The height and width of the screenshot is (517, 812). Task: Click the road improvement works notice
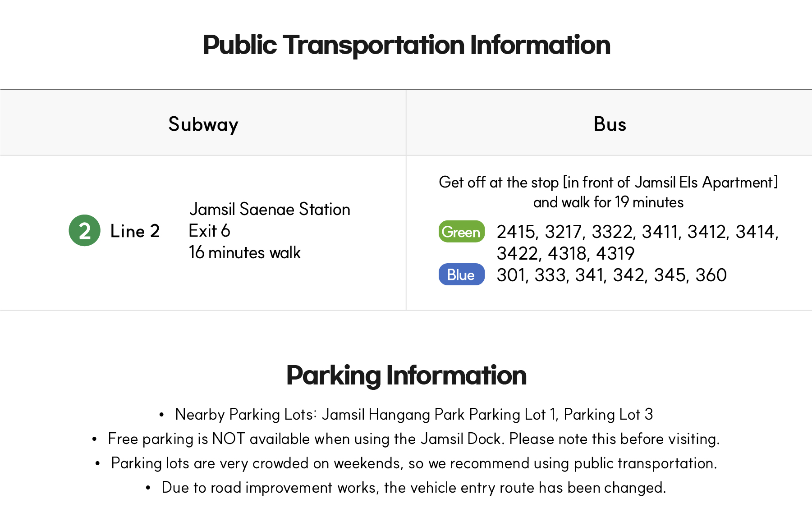[x=413, y=487]
